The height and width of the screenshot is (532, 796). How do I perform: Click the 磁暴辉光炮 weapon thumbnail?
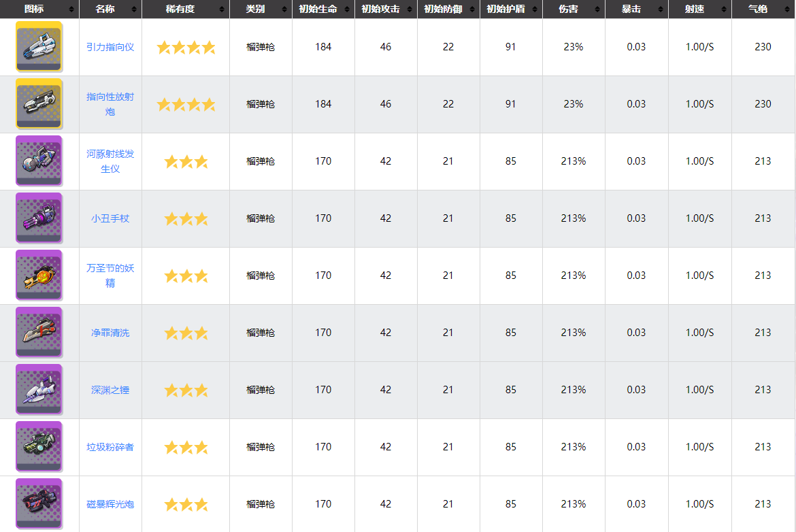click(x=39, y=503)
